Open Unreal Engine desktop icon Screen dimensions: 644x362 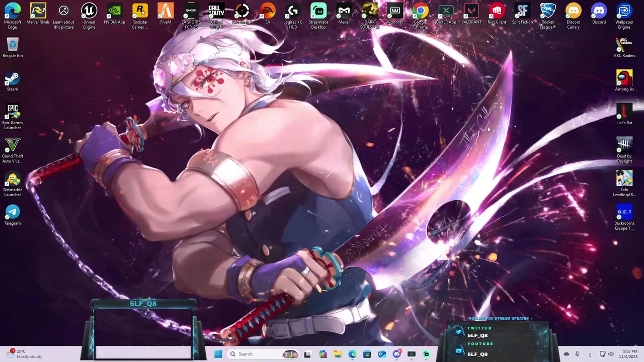(x=89, y=16)
